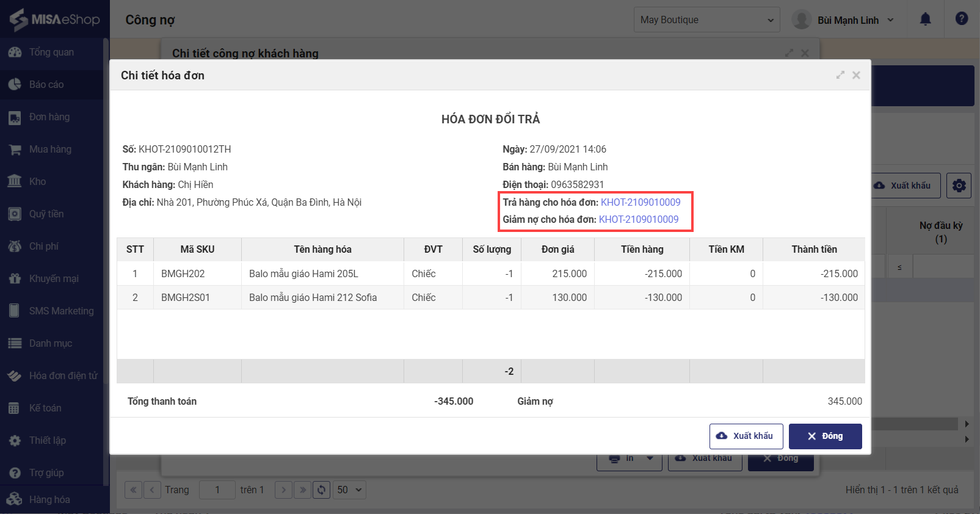Select the Kế toán menu item
Viewport: 980px width, 514px height.
click(51, 408)
